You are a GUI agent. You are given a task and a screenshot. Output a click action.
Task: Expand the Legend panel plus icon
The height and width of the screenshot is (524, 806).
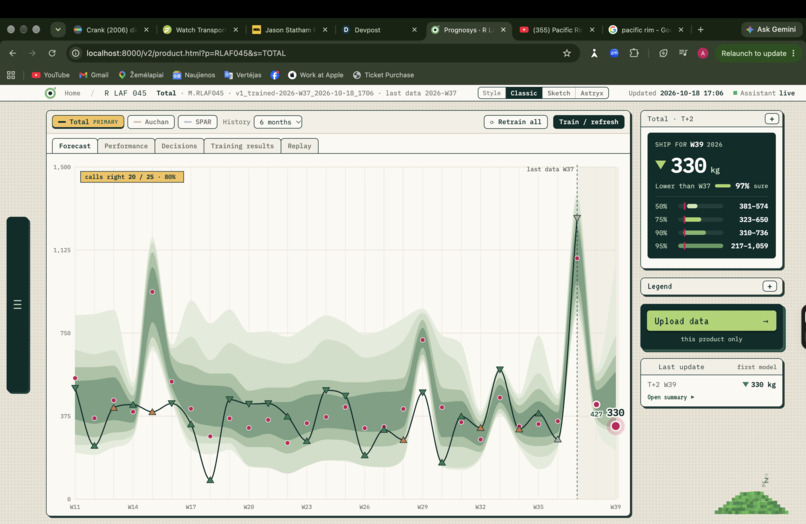point(769,286)
